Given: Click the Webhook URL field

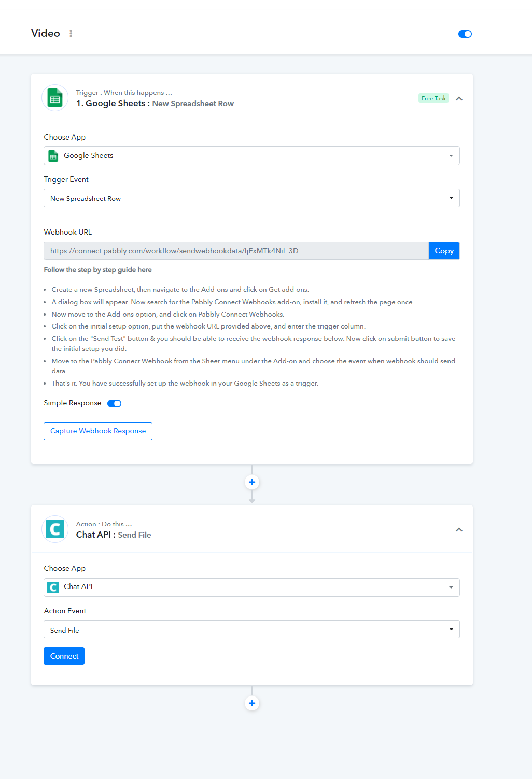Looking at the screenshot, I should point(236,251).
